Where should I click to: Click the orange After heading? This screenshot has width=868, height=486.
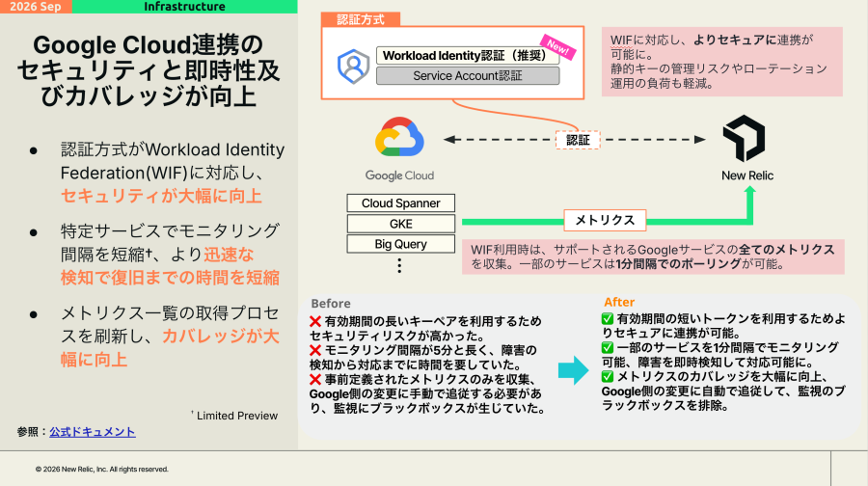point(619,302)
